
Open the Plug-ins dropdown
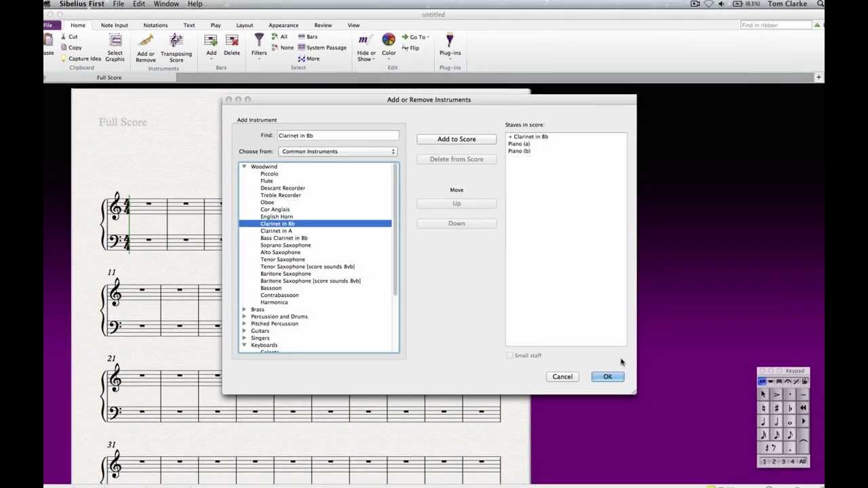(450, 45)
